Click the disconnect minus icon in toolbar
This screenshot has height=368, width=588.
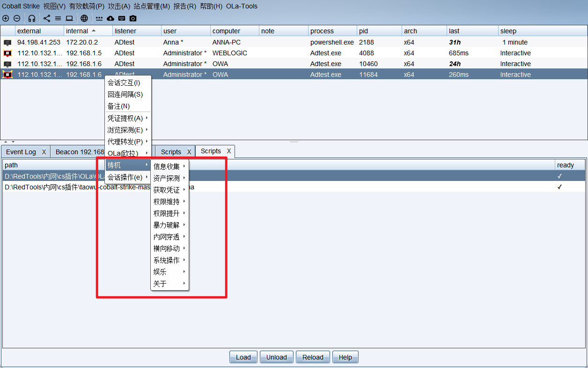coord(17,18)
